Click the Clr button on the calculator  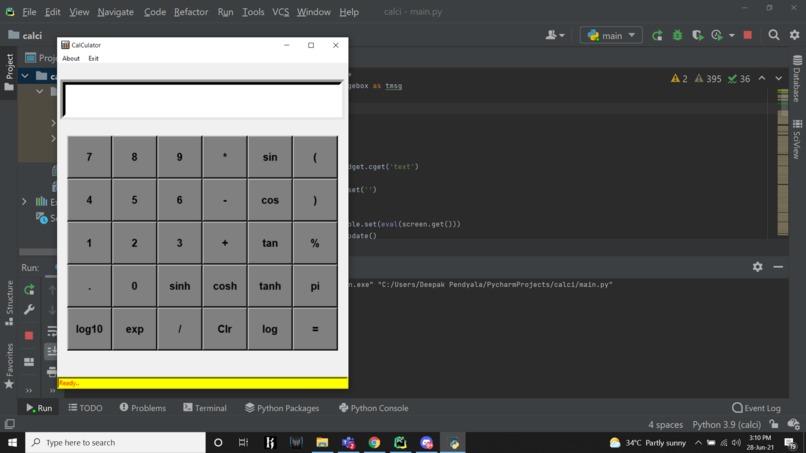click(225, 329)
